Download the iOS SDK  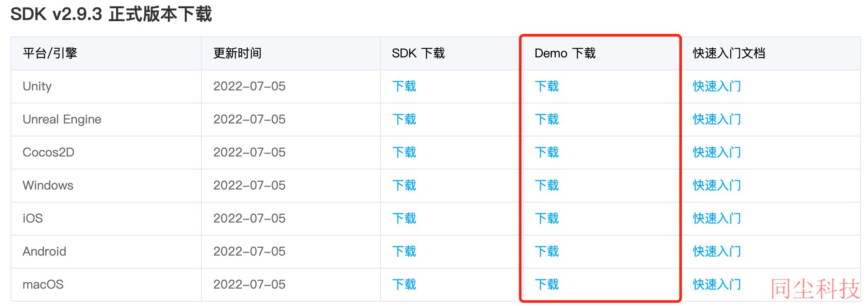pos(404,218)
